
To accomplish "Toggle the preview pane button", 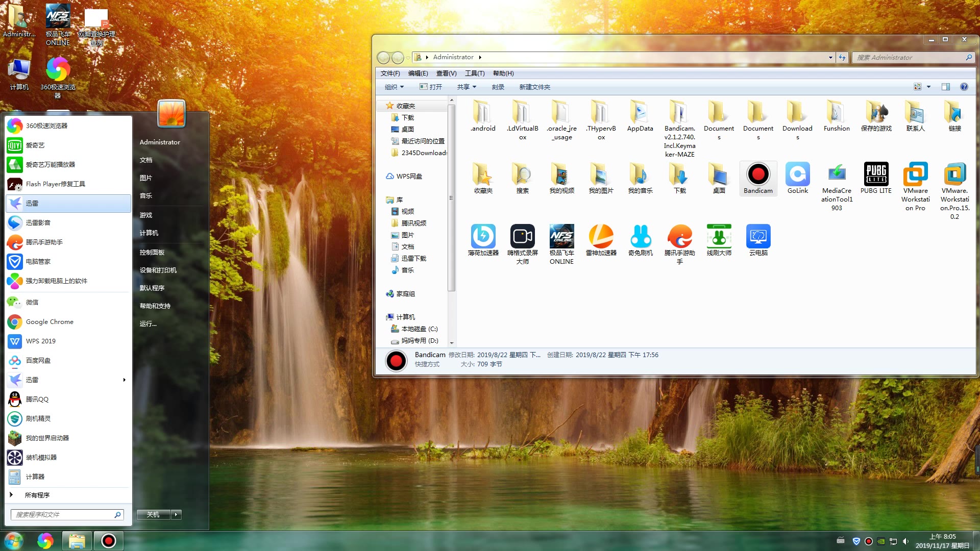I will [x=945, y=87].
